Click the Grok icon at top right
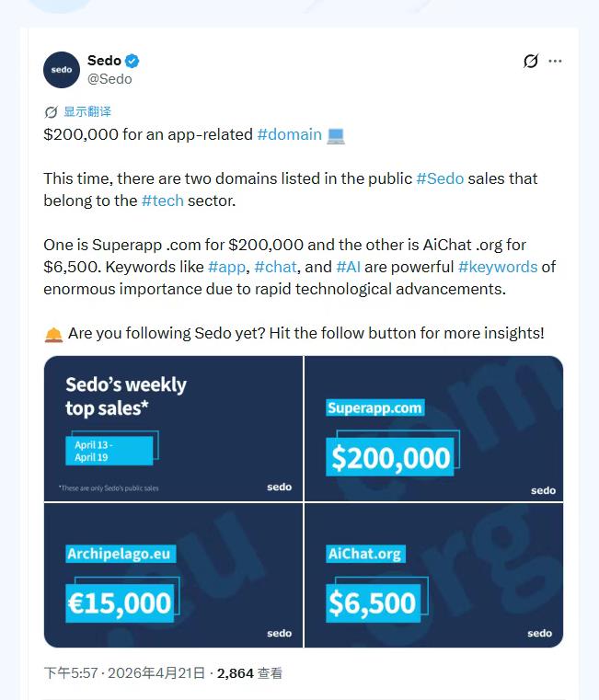Image resolution: width=599 pixels, height=700 pixels. (x=530, y=61)
